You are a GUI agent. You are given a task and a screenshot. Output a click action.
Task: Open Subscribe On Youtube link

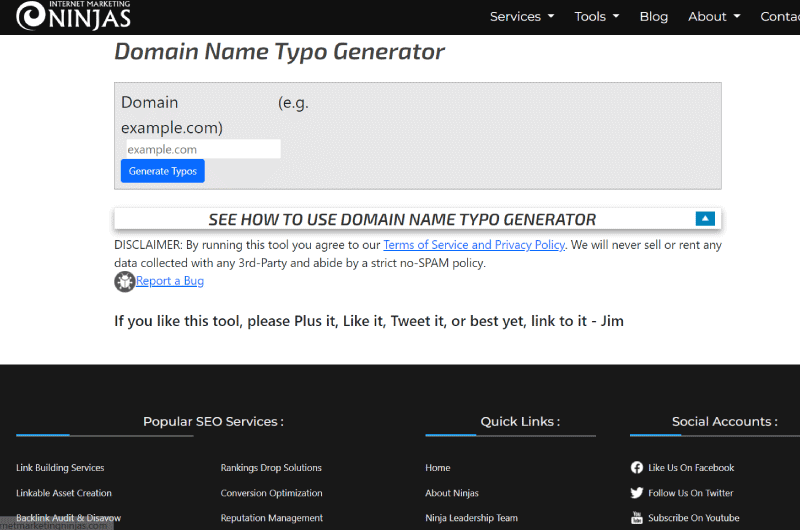[693, 518]
